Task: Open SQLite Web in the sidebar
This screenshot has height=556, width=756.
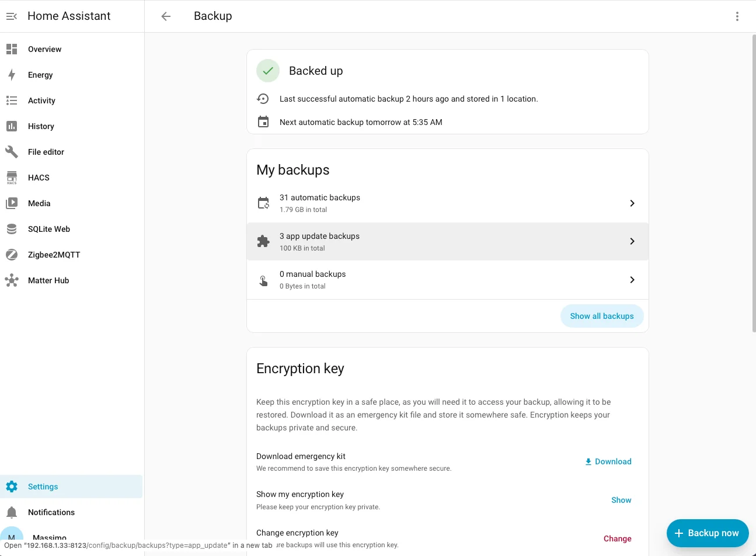Action: [72, 229]
